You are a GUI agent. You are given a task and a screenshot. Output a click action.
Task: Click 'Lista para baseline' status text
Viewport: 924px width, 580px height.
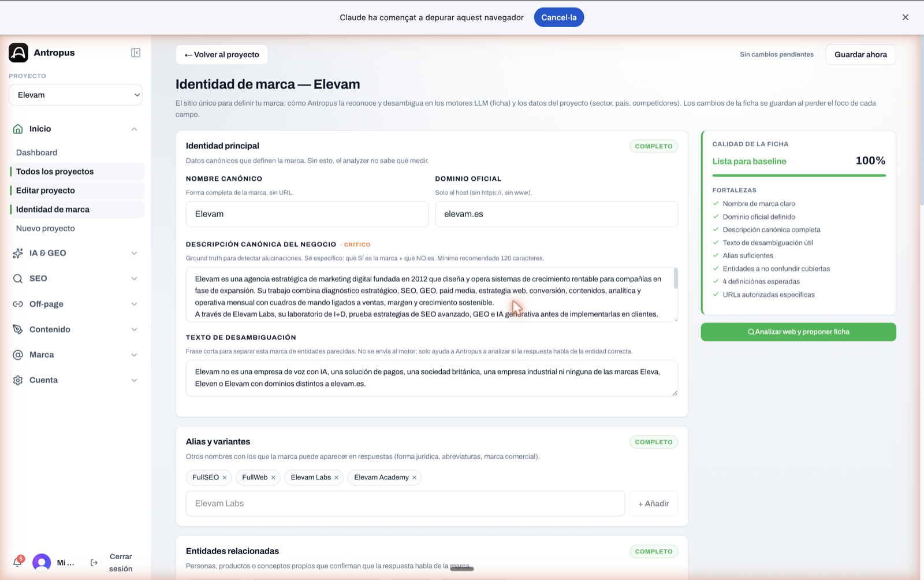point(749,161)
